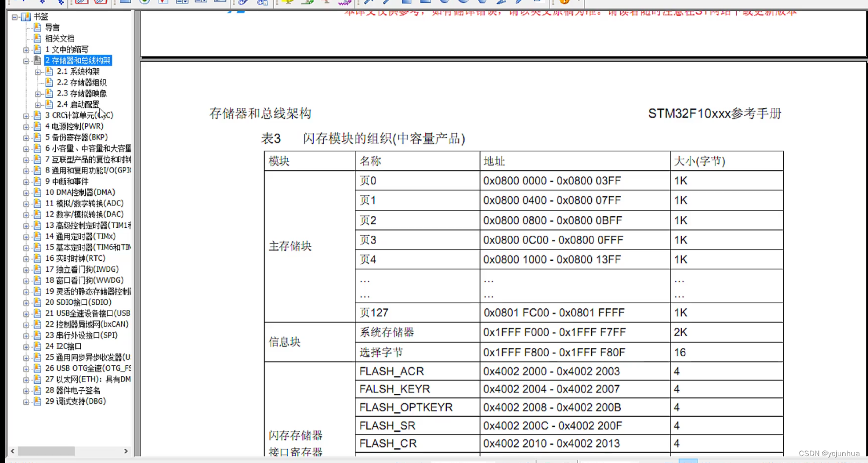868x463 pixels.
Task: Click the FLASH_ACR register name
Action: 391,371
